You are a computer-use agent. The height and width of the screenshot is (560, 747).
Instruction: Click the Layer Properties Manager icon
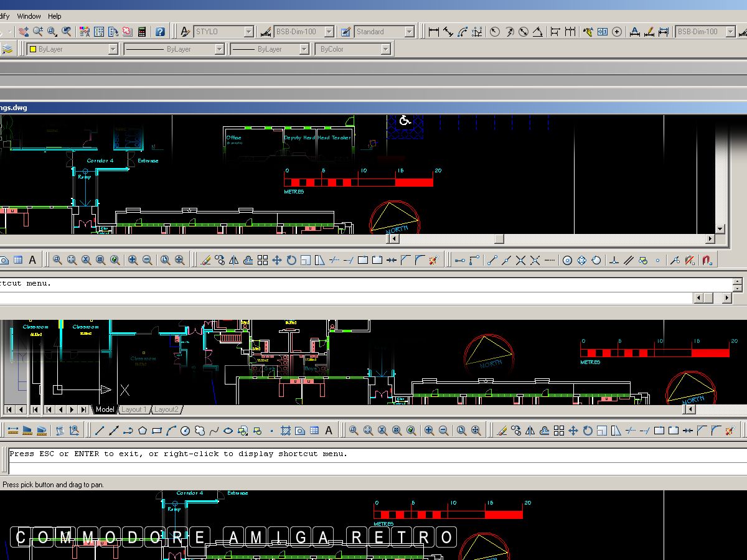point(7,49)
